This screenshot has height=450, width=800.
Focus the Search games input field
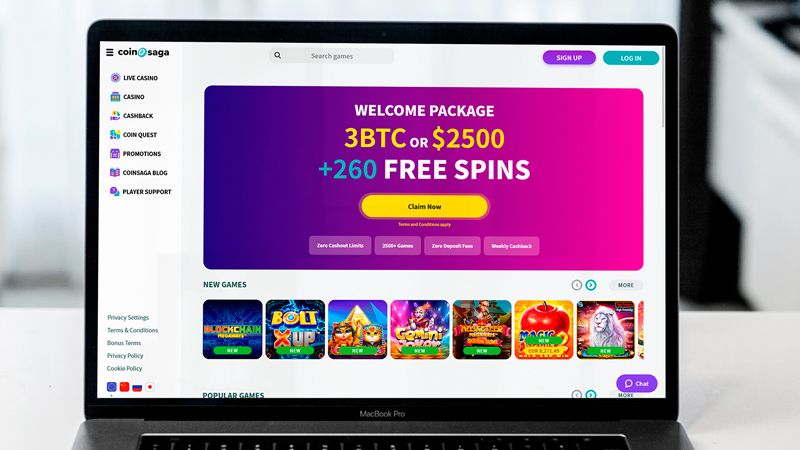click(332, 56)
